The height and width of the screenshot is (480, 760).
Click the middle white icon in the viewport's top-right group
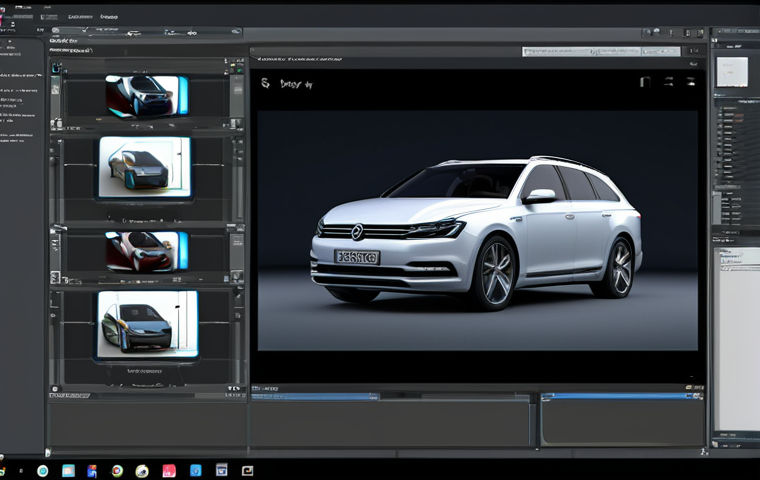(669, 81)
